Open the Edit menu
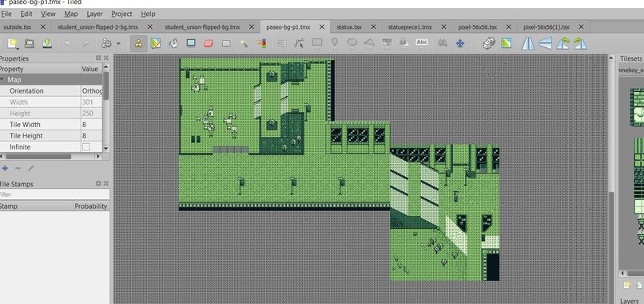Viewport: 644px width, 304px height. click(26, 14)
